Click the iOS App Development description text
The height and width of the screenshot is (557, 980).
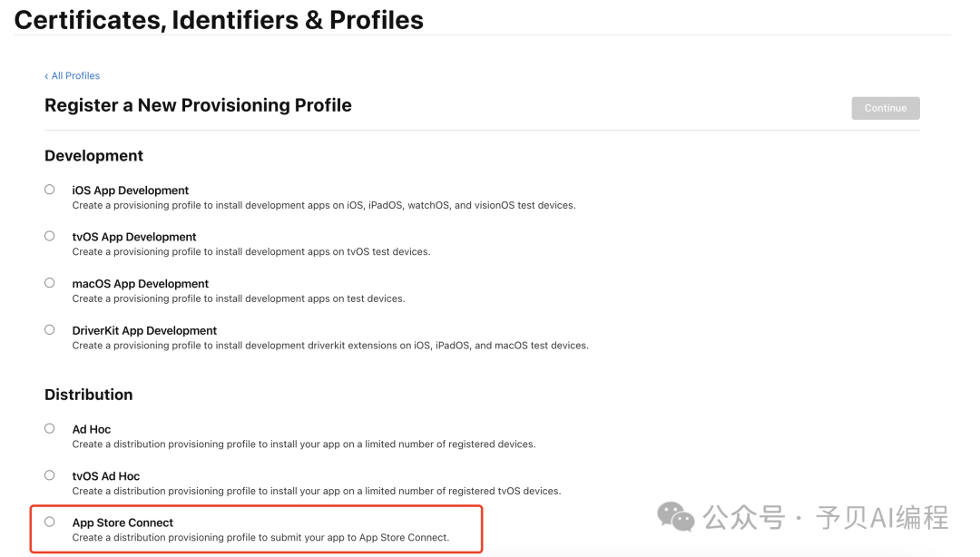(323, 206)
